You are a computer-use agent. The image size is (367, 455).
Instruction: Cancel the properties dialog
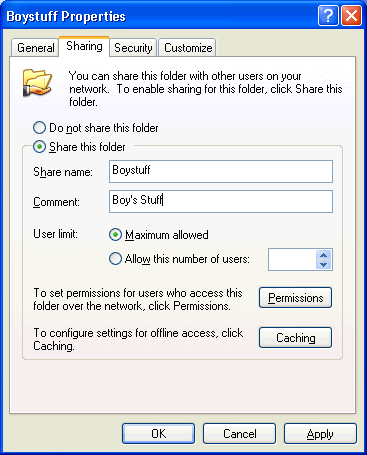239,434
